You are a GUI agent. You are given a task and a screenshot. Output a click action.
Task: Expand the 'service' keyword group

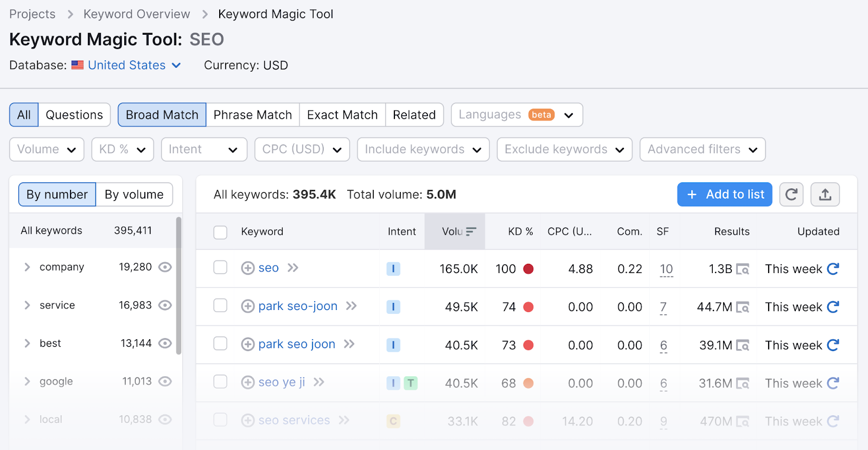click(27, 305)
